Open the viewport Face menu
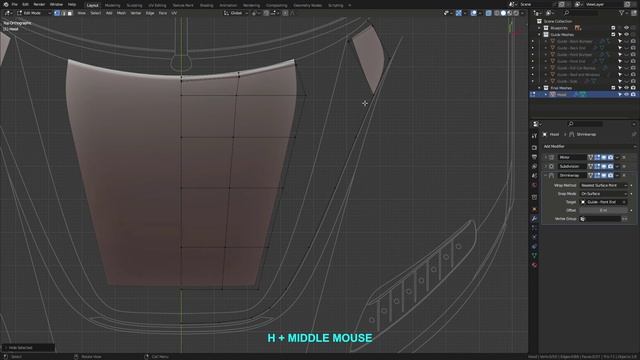 click(163, 13)
